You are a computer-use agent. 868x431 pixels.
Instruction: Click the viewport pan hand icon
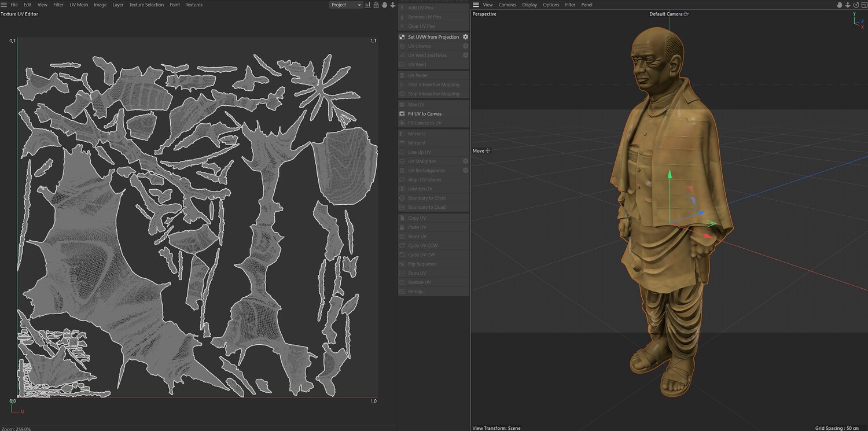(840, 5)
